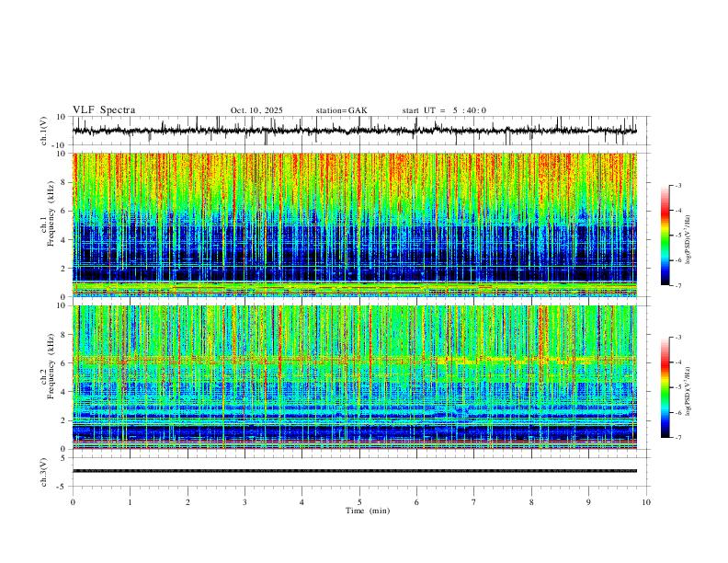Click the time axis tick label '5'

pyautogui.click(x=359, y=502)
